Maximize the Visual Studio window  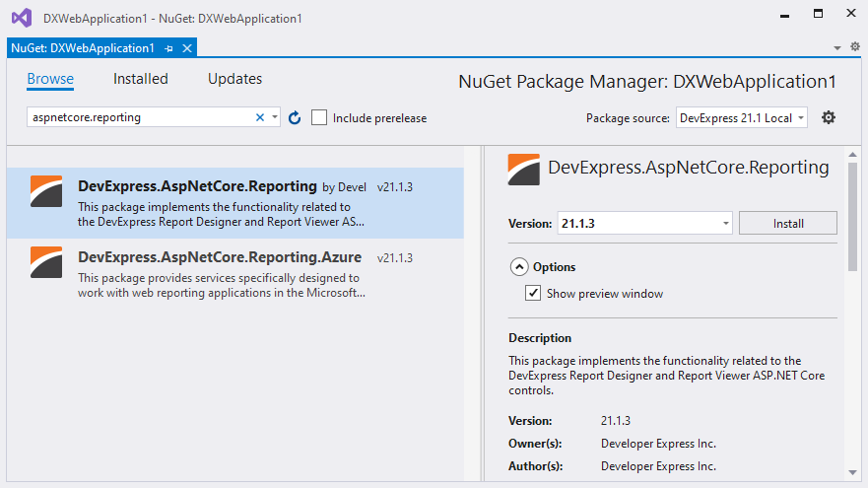coord(818,13)
